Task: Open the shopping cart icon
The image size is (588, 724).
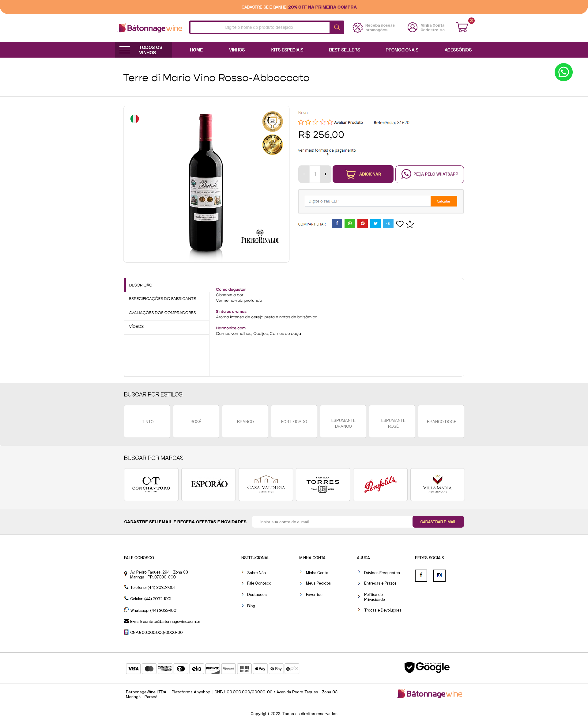Action: click(462, 27)
